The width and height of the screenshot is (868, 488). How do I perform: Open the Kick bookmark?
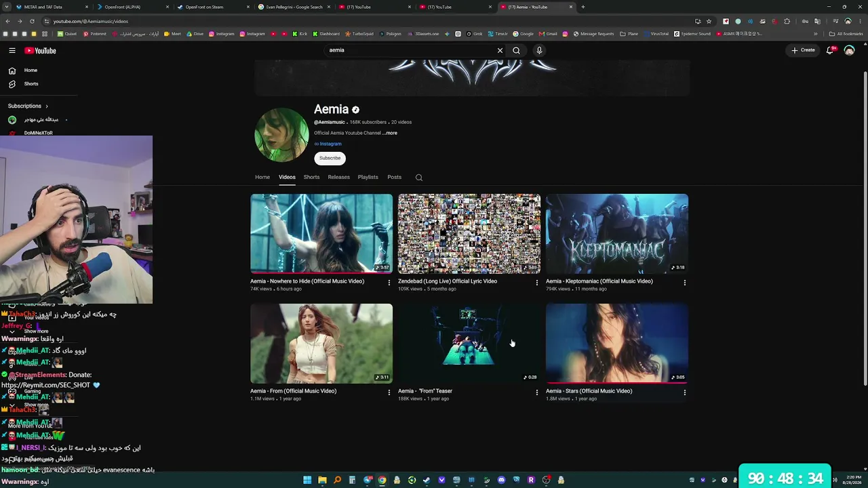pos(300,34)
